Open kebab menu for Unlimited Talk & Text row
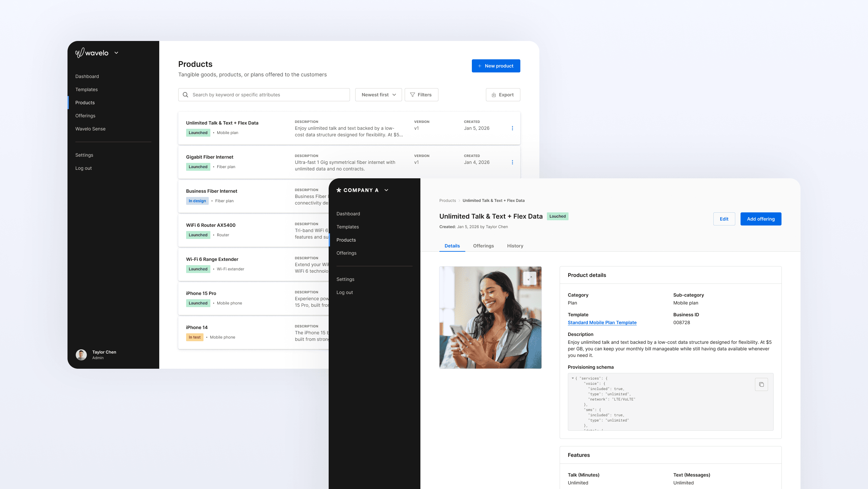Viewport: 868px width, 489px height. 512,128
